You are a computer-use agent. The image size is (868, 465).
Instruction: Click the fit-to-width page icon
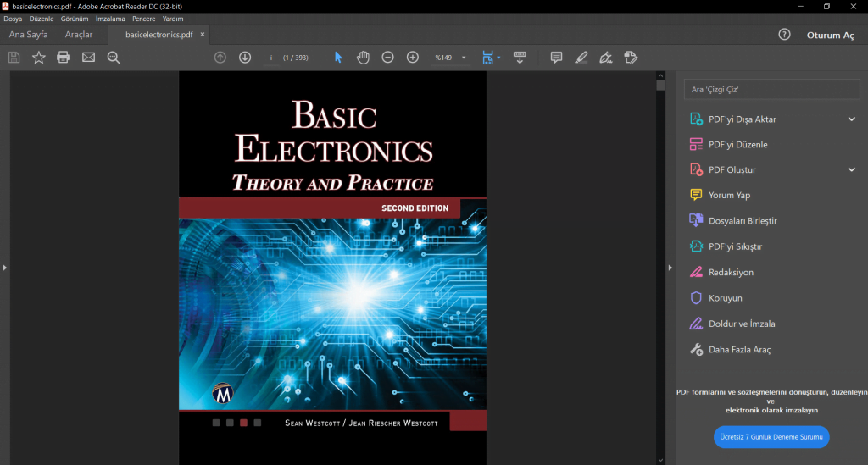click(487, 58)
